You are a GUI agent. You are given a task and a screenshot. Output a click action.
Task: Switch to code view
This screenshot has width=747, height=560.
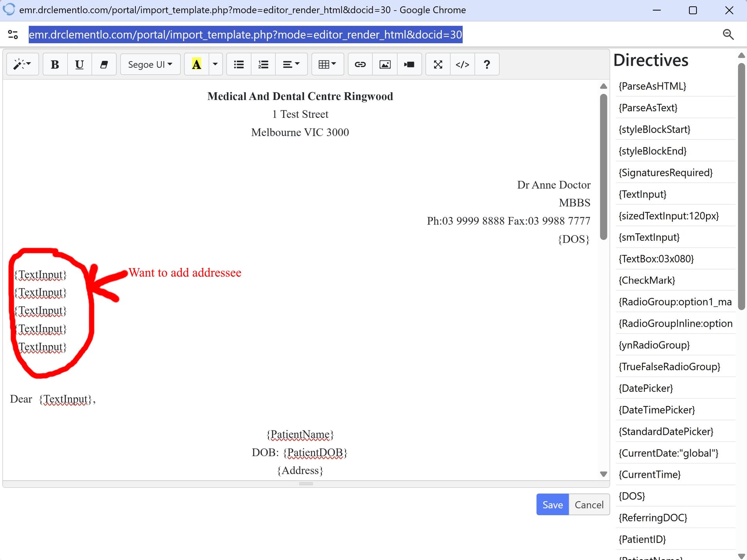(x=462, y=64)
